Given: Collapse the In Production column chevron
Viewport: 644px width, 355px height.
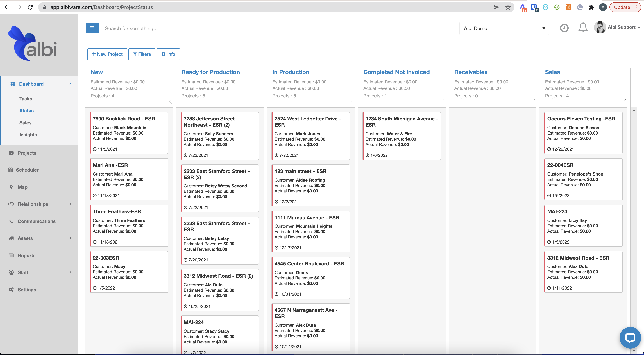Looking at the screenshot, I should (352, 101).
